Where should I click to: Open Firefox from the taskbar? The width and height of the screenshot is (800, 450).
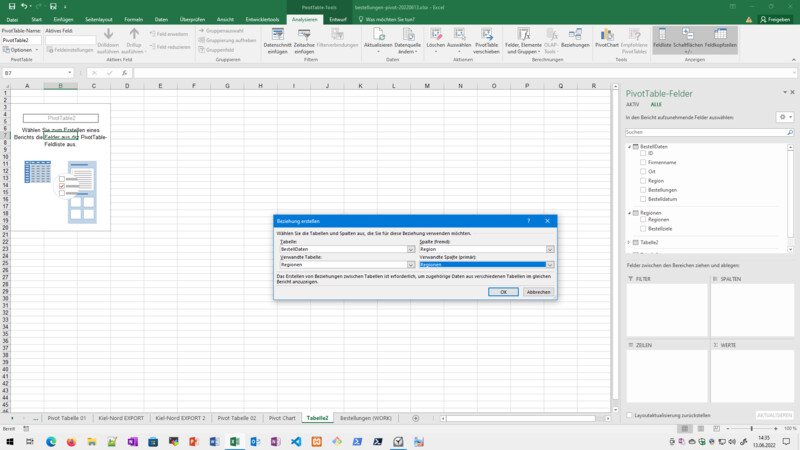point(71,441)
